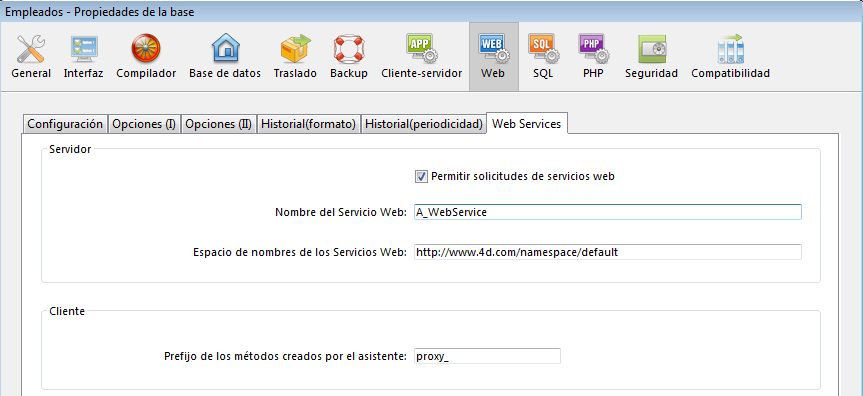Viewport: 863px width, 396px height.
Task: Open the Backup settings page
Action: 349,56
